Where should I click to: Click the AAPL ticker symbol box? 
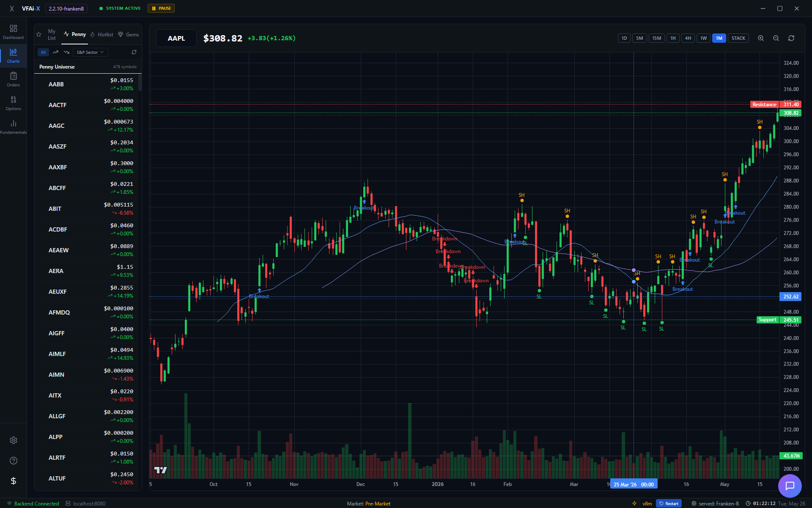tap(176, 38)
